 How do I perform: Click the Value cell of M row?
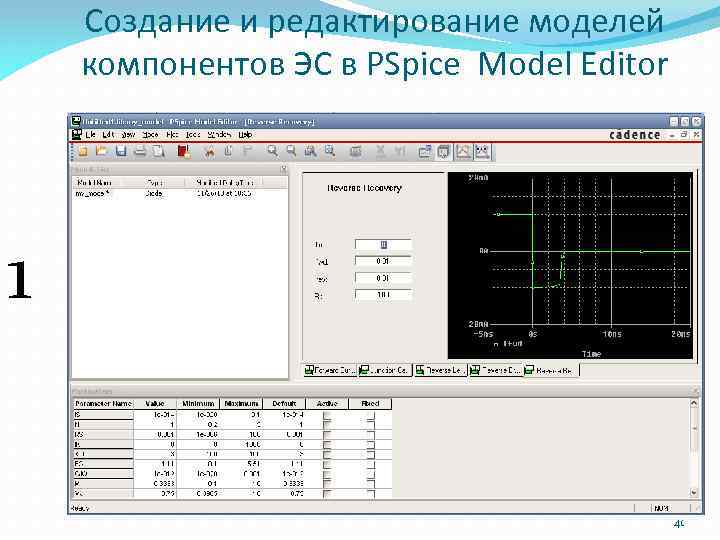pyautogui.click(x=155, y=484)
